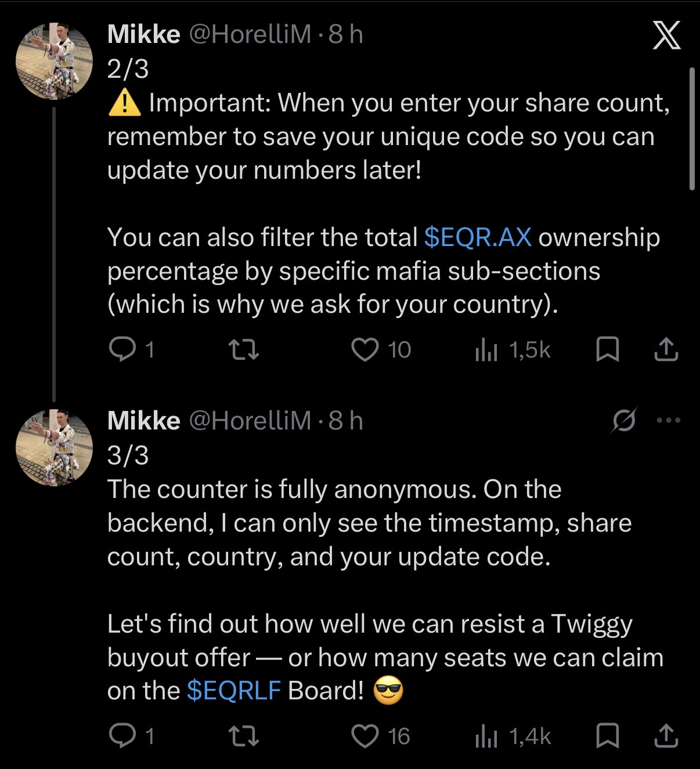Click the X logo icon

click(666, 35)
